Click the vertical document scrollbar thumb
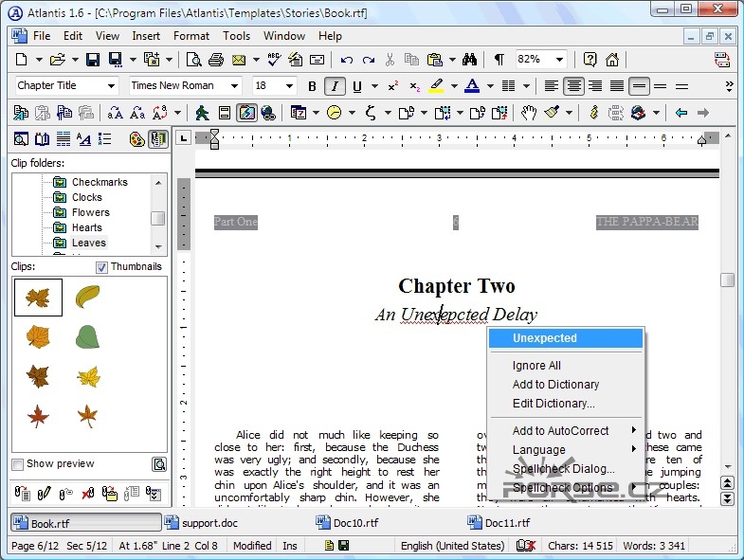 (x=727, y=280)
